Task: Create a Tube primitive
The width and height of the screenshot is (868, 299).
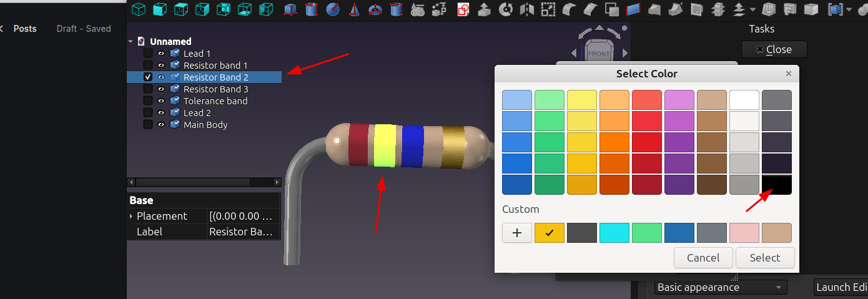Action: point(396,9)
